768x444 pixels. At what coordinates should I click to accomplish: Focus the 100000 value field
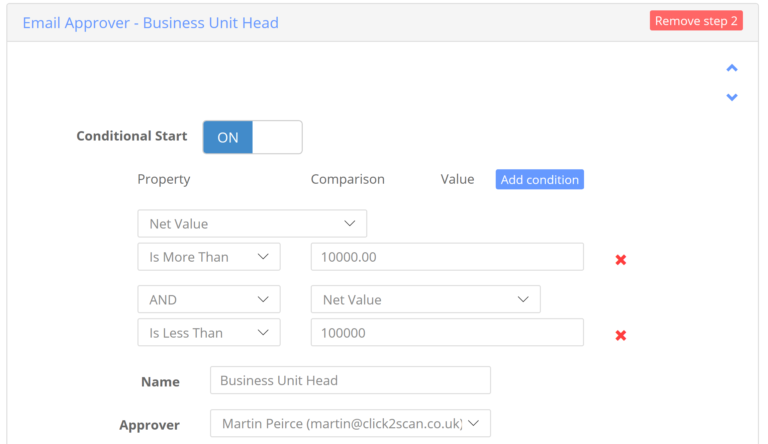pyautogui.click(x=446, y=333)
